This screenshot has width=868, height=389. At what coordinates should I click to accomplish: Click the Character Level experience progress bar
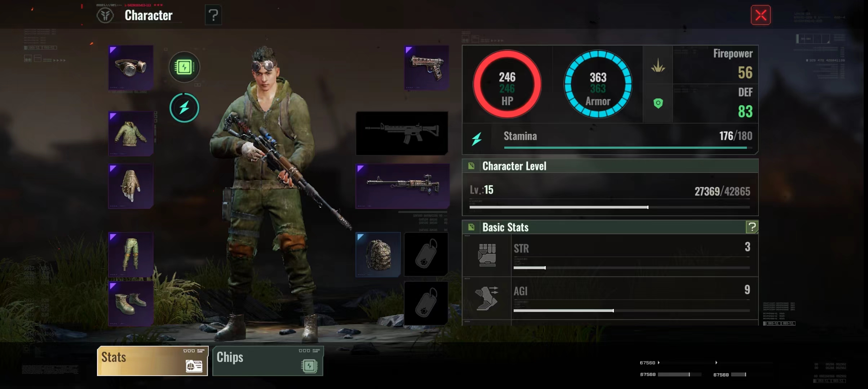[610, 207]
